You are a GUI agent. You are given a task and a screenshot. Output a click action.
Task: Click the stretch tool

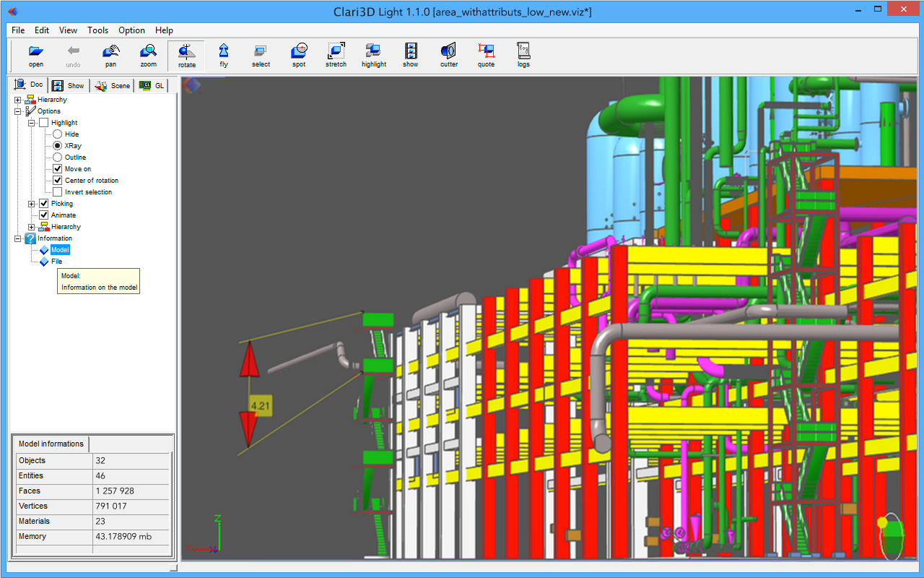coord(336,56)
